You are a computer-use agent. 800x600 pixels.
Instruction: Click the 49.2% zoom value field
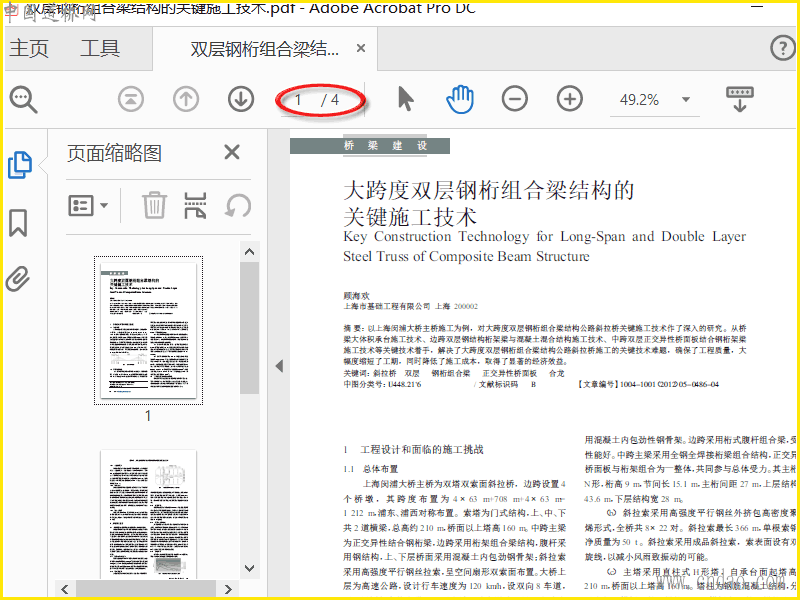pos(639,99)
